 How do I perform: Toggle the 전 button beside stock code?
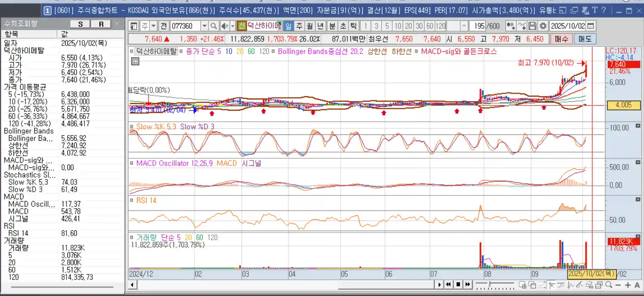(x=164, y=26)
